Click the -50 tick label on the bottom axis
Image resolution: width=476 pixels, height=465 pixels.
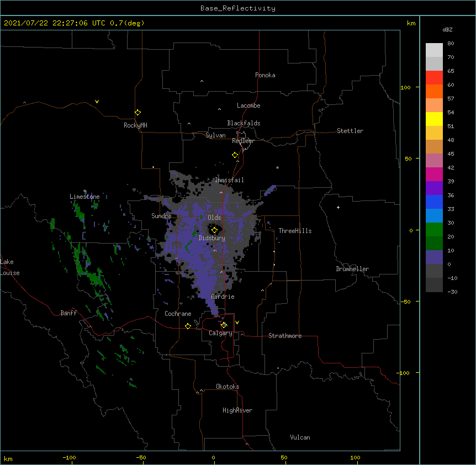(x=141, y=457)
